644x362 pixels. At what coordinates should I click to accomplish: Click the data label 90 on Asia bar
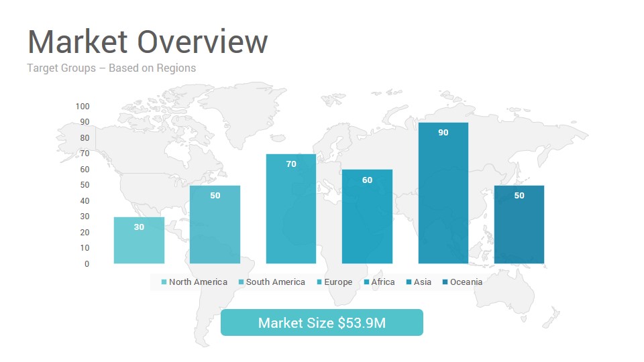443,133
